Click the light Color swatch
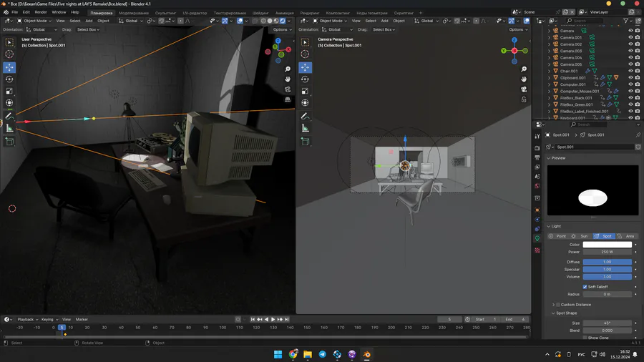The image size is (644, 362). 607,245
